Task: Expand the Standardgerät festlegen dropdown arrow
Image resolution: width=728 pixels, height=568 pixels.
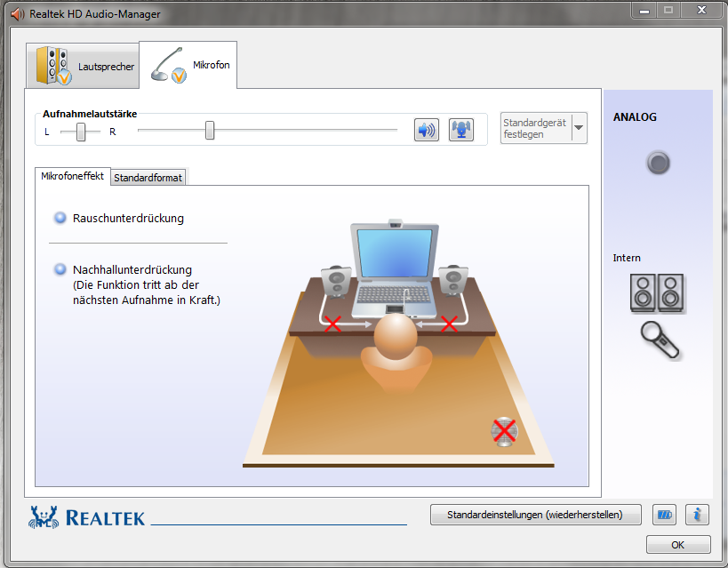Action: pos(580,128)
